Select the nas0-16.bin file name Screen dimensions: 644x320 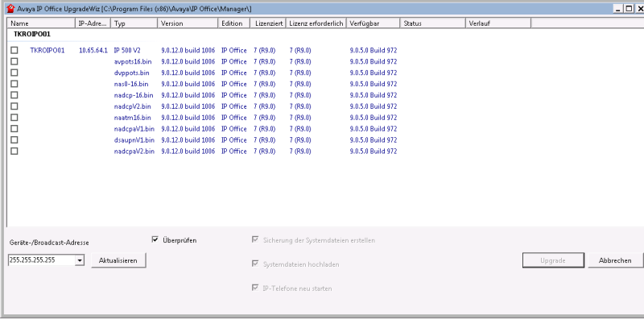click(x=131, y=84)
